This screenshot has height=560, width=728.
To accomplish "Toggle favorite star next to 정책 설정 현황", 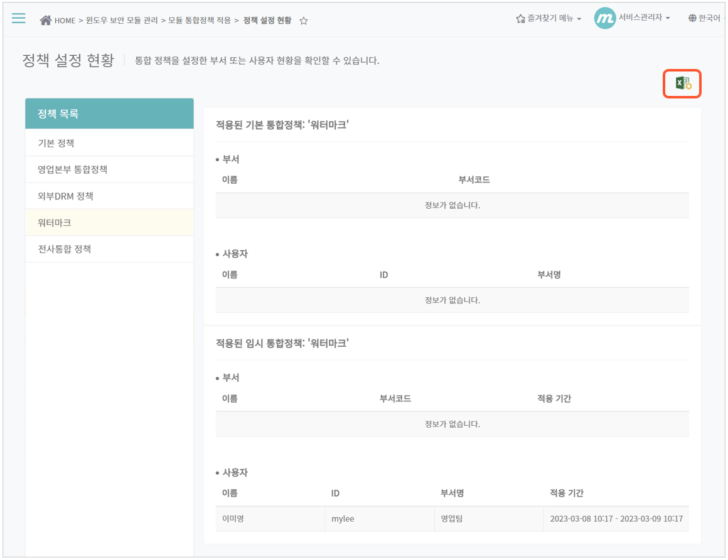I will click(304, 21).
